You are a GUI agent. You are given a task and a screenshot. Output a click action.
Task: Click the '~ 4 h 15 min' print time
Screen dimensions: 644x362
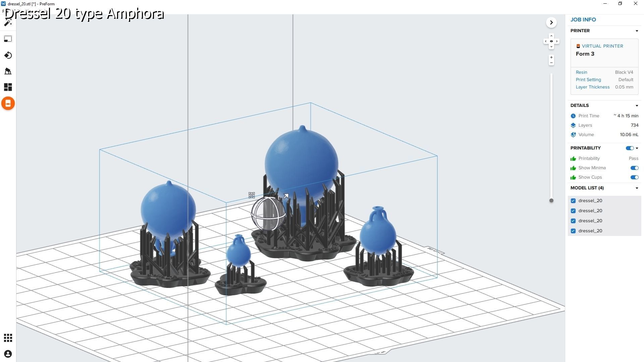626,116
